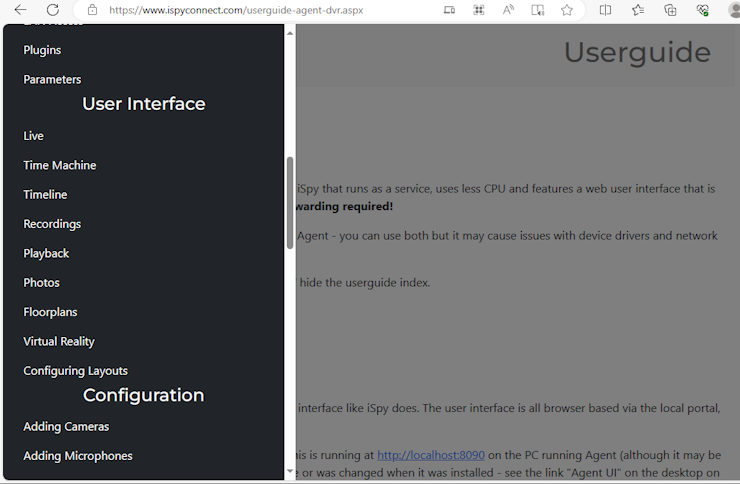View site information via the lock icon
This screenshot has width=740, height=484.
pos(92,10)
